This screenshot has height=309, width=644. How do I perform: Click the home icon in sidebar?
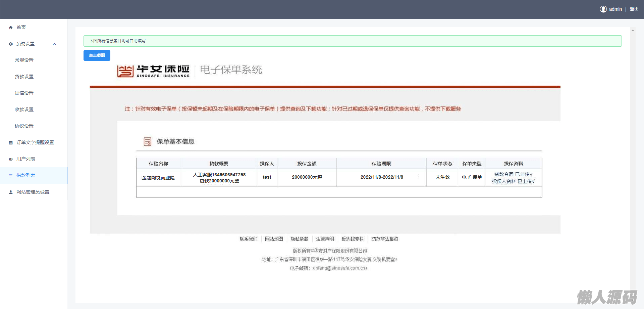pos(11,28)
